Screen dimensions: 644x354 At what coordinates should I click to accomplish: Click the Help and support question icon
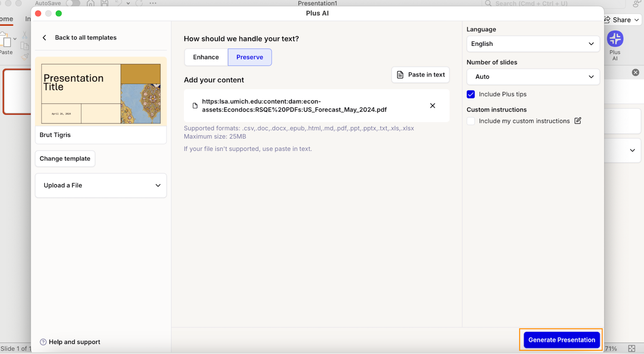43,342
